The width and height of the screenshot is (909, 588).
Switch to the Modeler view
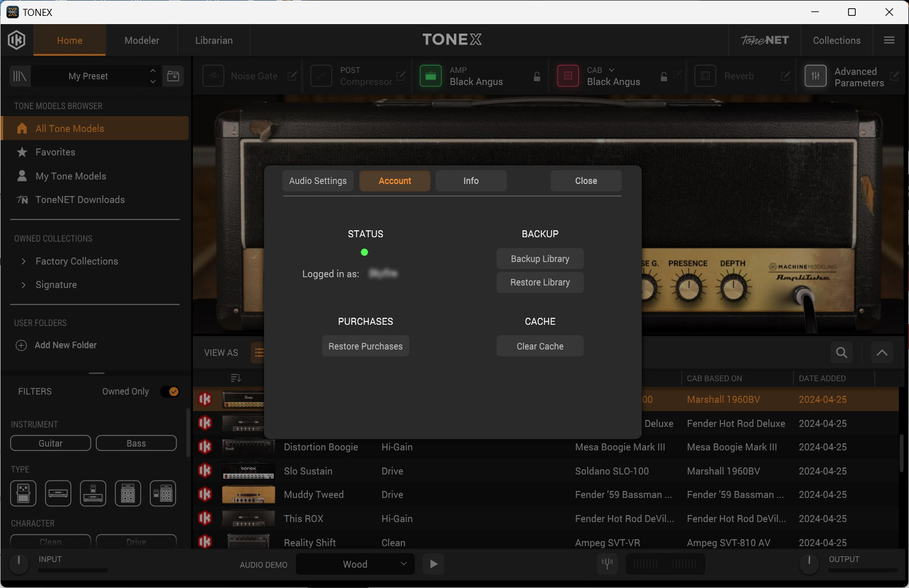[x=141, y=40]
